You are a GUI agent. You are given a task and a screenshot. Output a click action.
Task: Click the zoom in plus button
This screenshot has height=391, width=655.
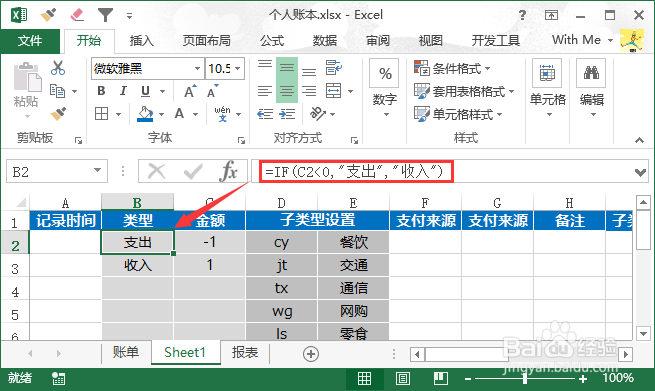(583, 379)
